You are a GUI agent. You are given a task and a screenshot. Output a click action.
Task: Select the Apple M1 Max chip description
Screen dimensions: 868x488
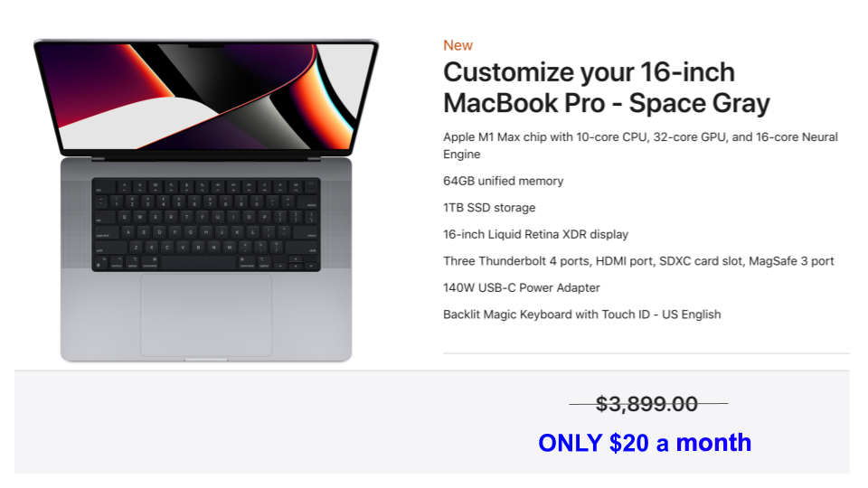640,145
